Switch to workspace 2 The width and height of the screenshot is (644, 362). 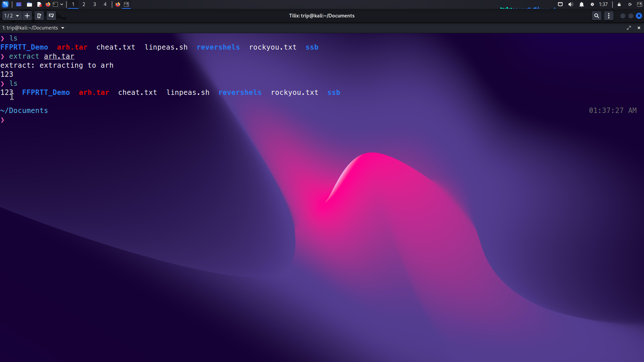[x=84, y=4]
